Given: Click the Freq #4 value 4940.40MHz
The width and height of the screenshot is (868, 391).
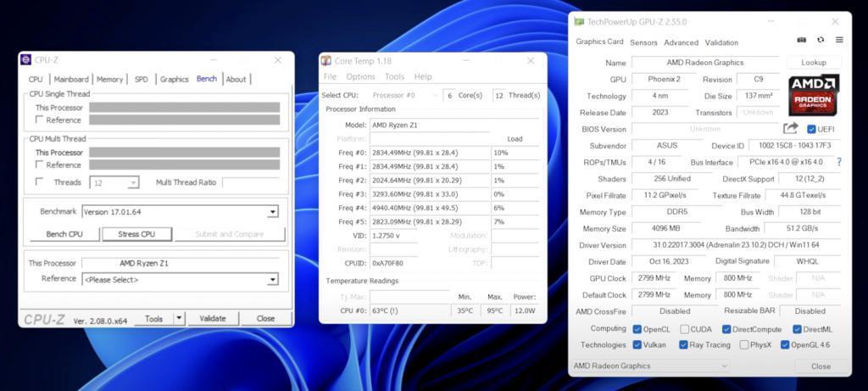Looking at the screenshot, I should tap(429, 208).
